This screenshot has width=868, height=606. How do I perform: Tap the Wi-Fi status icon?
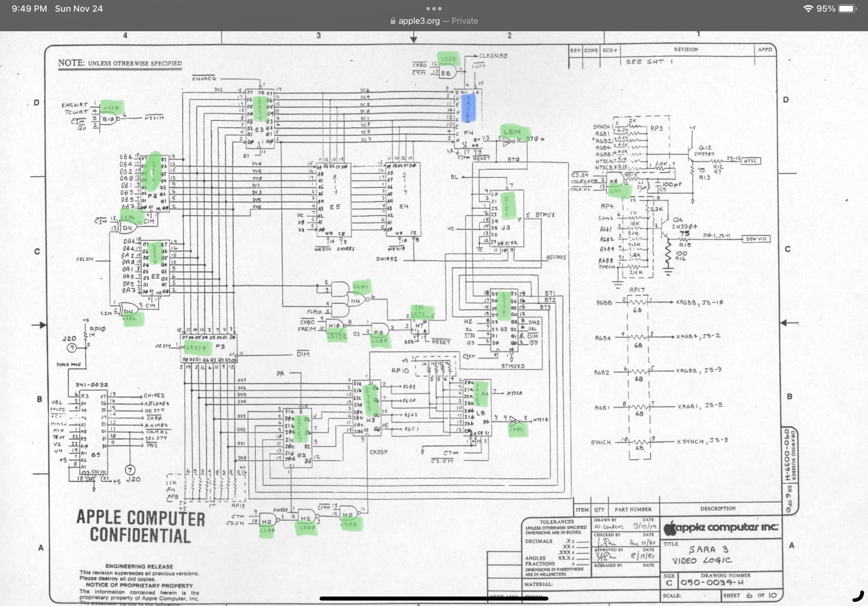click(x=808, y=9)
